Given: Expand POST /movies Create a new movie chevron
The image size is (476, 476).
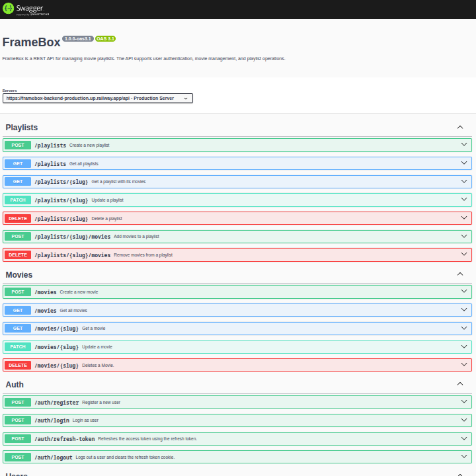Looking at the screenshot, I should [x=464, y=292].
